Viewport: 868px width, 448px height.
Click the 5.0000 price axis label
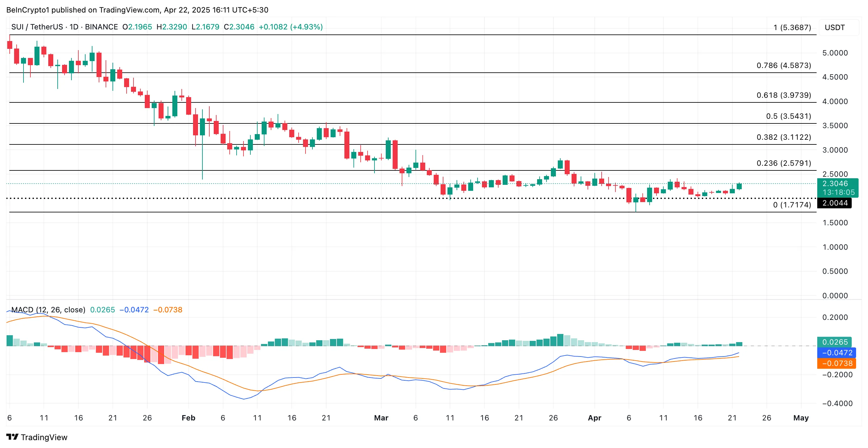pos(835,53)
